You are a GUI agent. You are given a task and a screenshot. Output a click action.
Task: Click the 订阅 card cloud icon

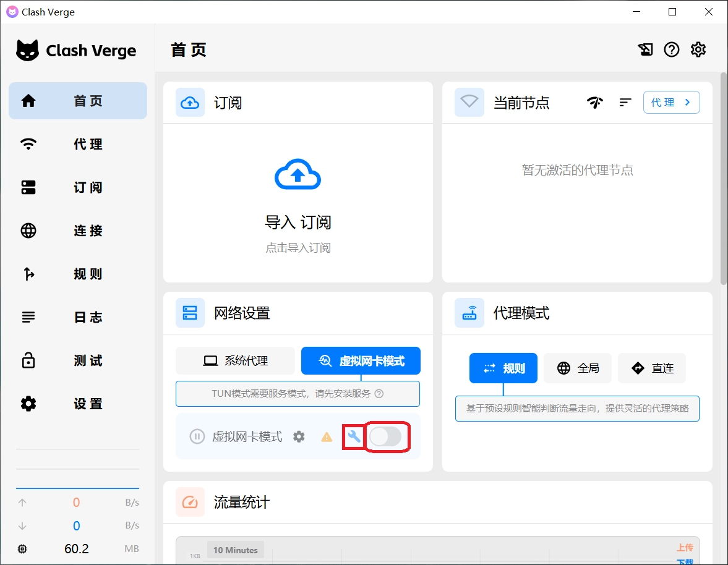pyautogui.click(x=190, y=103)
